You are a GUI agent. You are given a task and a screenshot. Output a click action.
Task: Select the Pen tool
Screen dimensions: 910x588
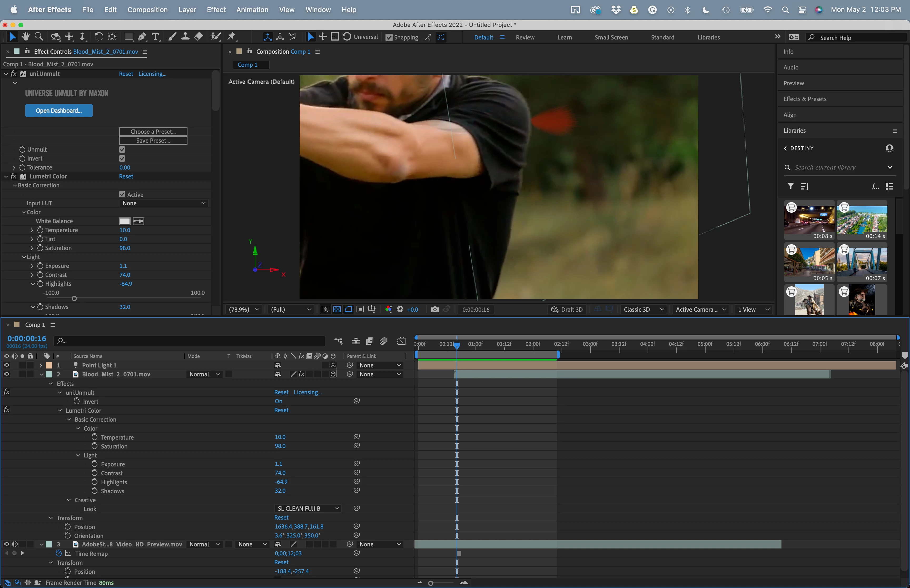pyautogui.click(x=142, y=37)
